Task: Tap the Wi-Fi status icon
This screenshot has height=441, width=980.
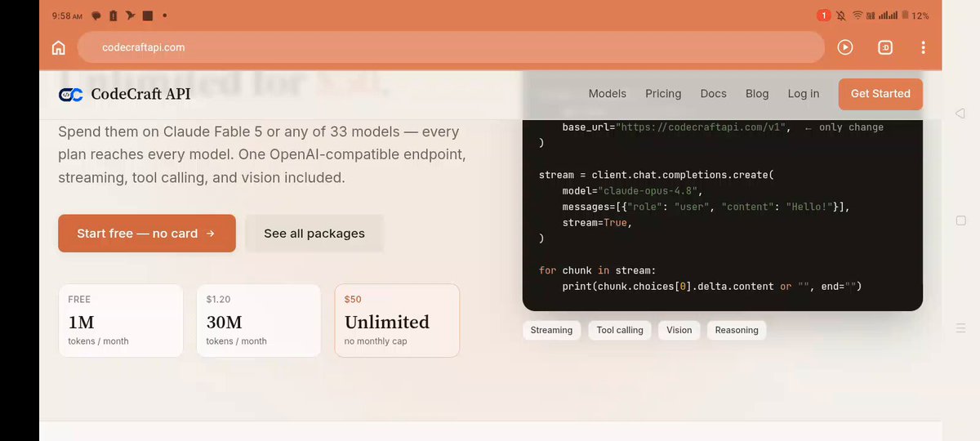Action: (x=857, y=16)
